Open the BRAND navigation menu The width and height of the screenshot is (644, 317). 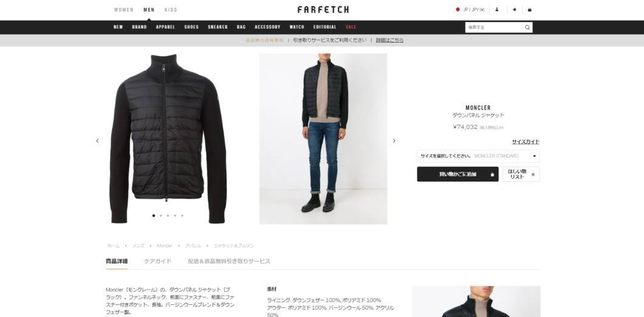[x=139, y=27]
